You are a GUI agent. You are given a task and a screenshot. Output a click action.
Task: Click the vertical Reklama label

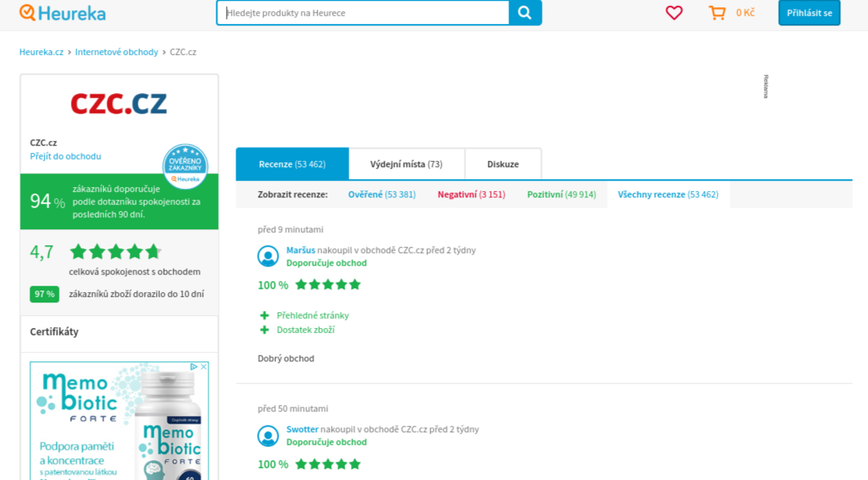click(766, 86)
